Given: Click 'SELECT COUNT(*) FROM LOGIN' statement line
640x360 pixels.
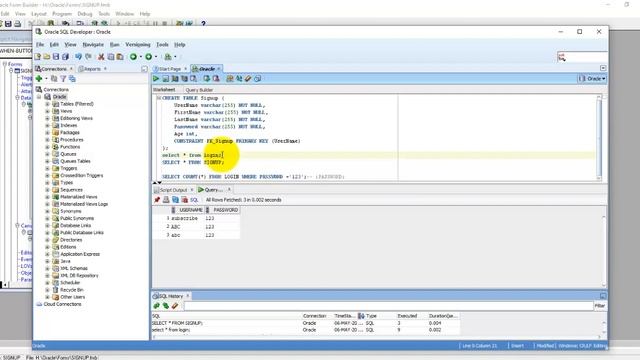Looking at the screenshot, I should (253, 177).
